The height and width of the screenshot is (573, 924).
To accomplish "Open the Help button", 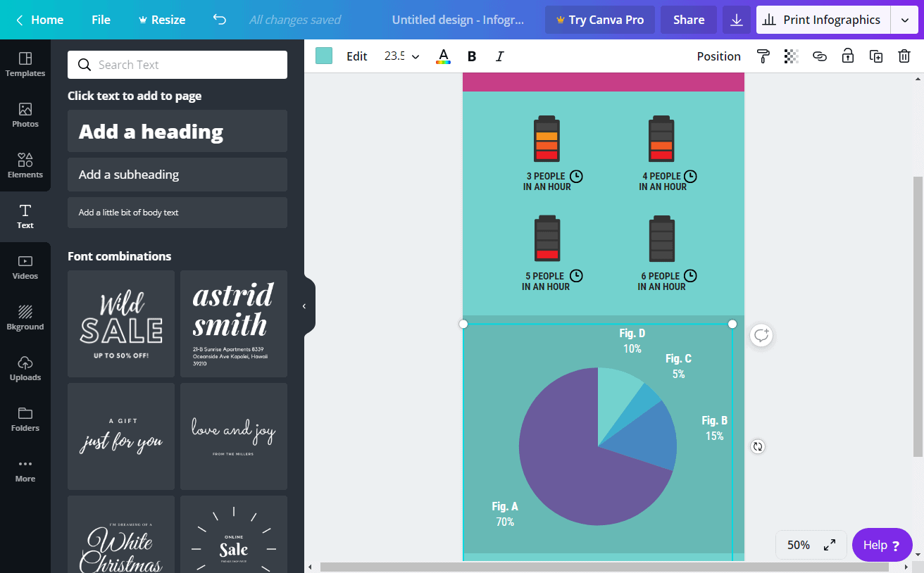I will 882,545.
